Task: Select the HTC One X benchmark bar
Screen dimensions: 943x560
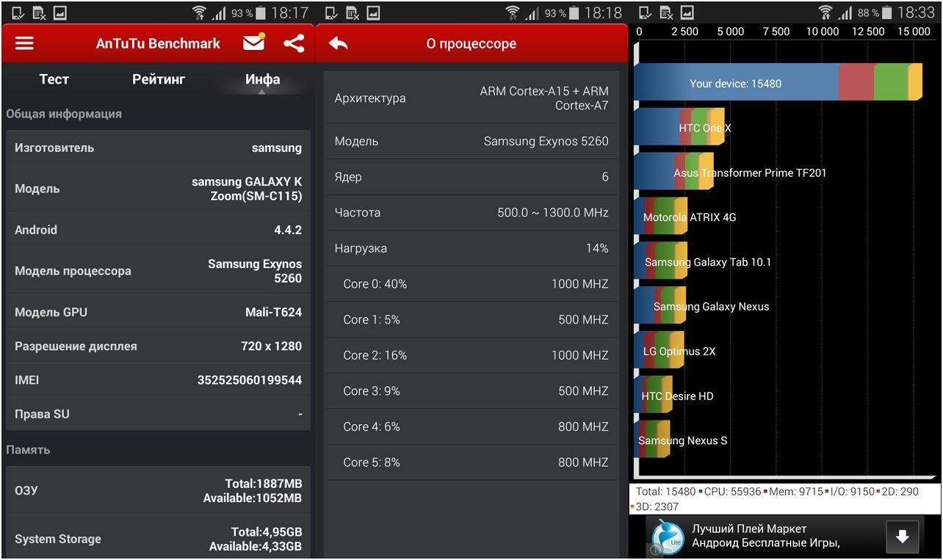Action: tap(679, 128)
